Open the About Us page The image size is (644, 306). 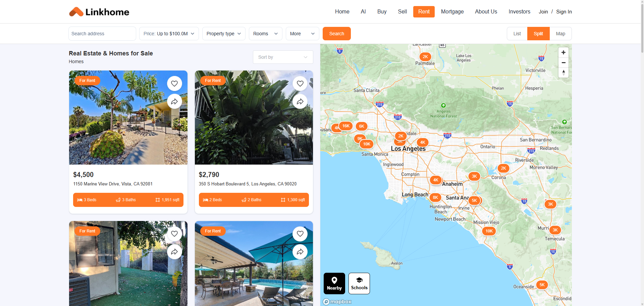click(486, 12)
